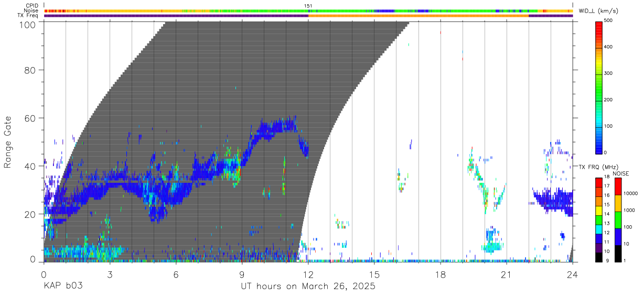This screenshot has width=644, height=297.
Task: Click the 6 UT hour tick label
Action: (176, 274)
